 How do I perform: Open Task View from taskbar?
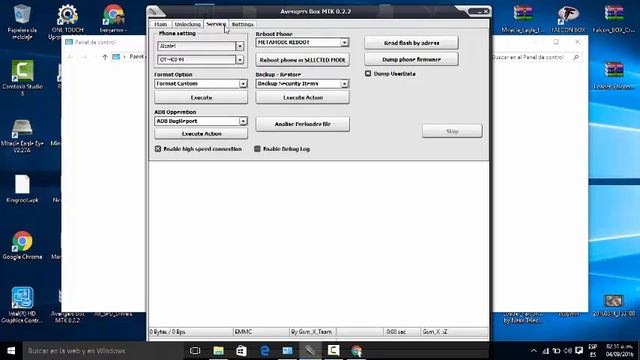pos(195,351)
